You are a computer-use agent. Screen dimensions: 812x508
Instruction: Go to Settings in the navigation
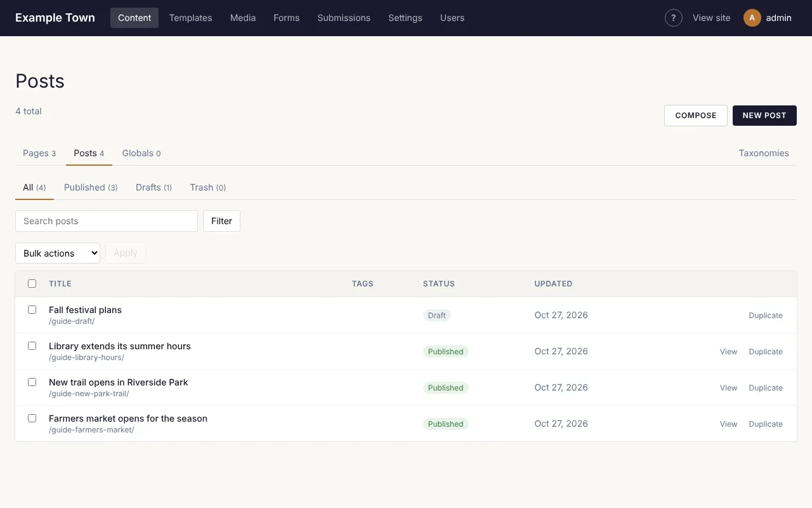405,18
